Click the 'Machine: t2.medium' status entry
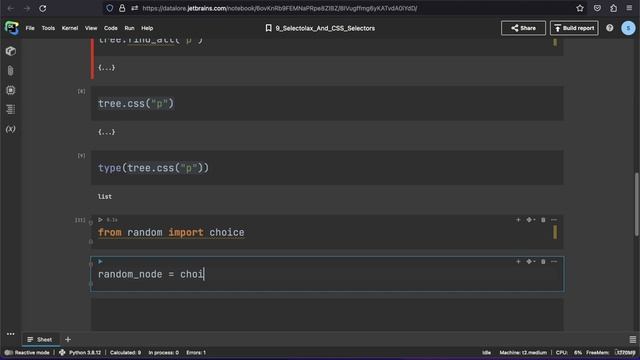This screenshot has height=360, width=640. 523,352
